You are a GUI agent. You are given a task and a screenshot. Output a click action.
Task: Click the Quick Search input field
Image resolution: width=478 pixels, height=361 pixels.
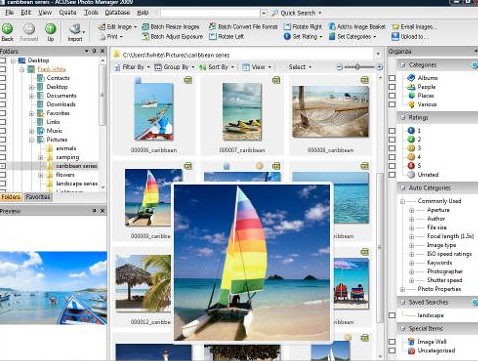[x=210, y=13]
